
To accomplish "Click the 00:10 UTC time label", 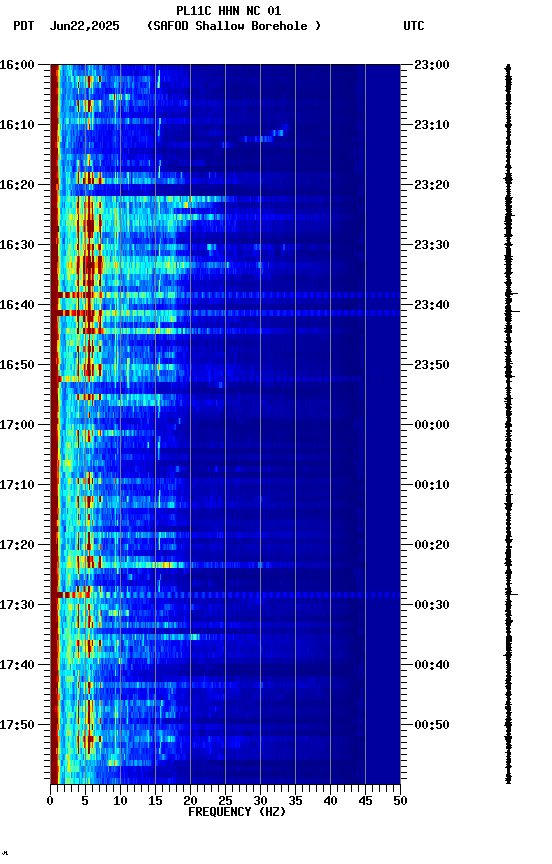I will pyautogui.click(x=432, y=485).
